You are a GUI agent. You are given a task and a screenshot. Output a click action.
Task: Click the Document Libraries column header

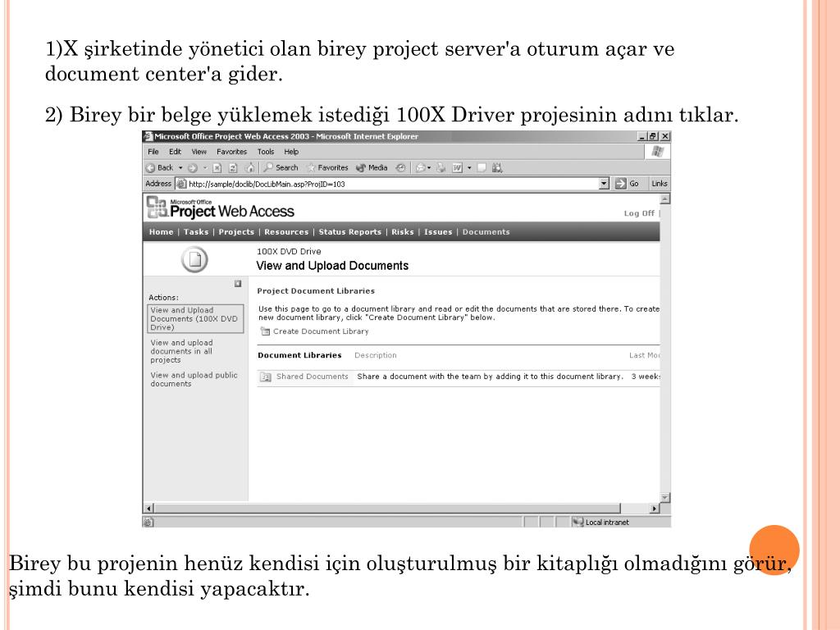pyautogui.click(x=299, y=355)
